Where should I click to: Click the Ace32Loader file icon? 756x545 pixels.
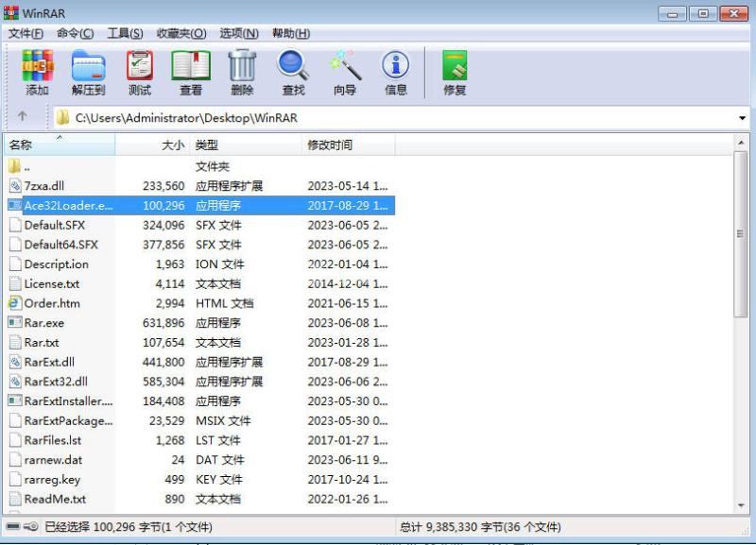click(x=15, y=205)
